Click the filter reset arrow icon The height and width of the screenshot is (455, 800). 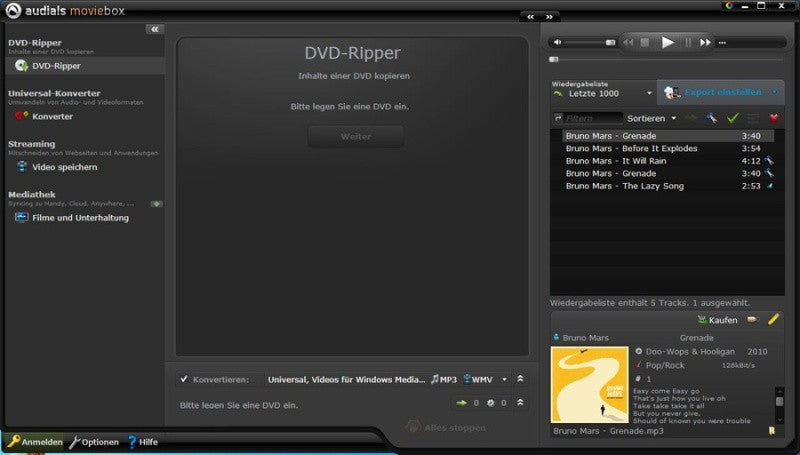[x=558, y=118]
